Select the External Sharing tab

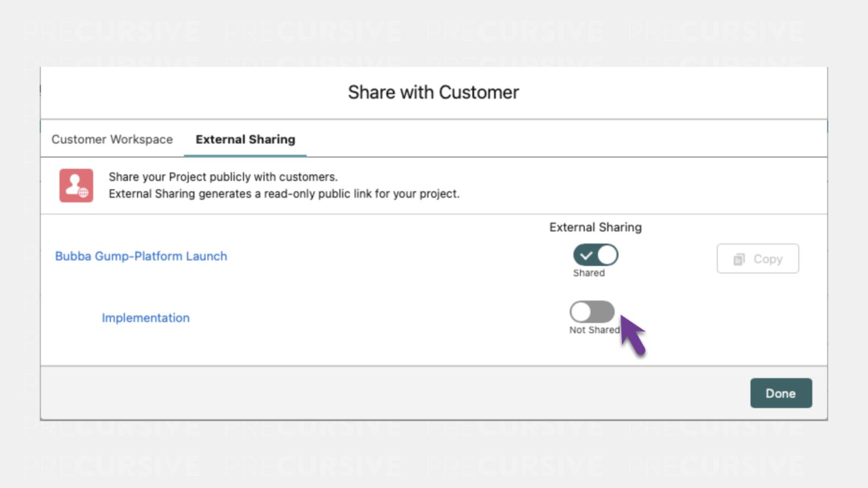[x=245, y=139]
